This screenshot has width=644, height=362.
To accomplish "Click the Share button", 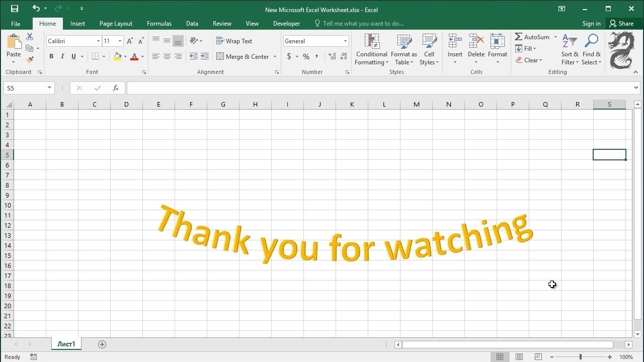I will 621,24.
